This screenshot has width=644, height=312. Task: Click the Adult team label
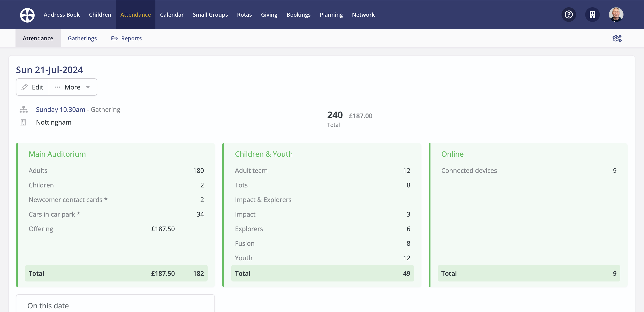tap(251, 171)
